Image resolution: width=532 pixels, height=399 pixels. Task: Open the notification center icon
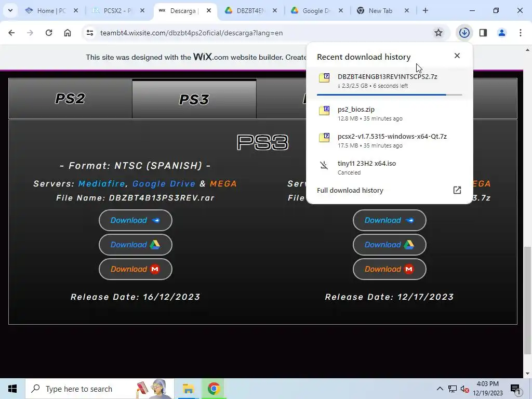tap(515, 389)
